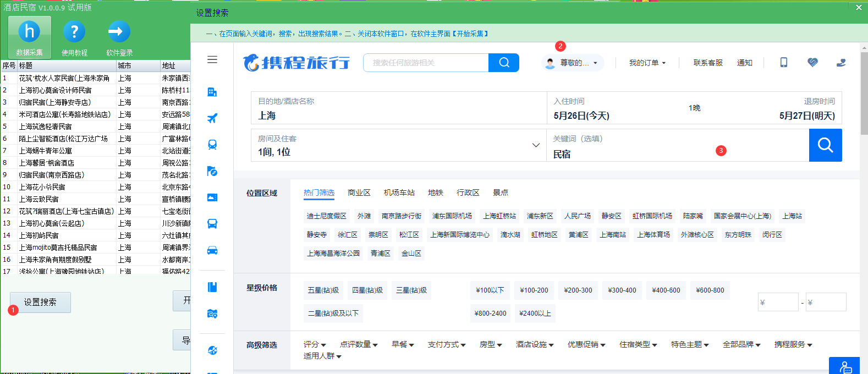Select the bus icon in sidebar
Viewport: 868px width, 374px height.
pos(212,224)
